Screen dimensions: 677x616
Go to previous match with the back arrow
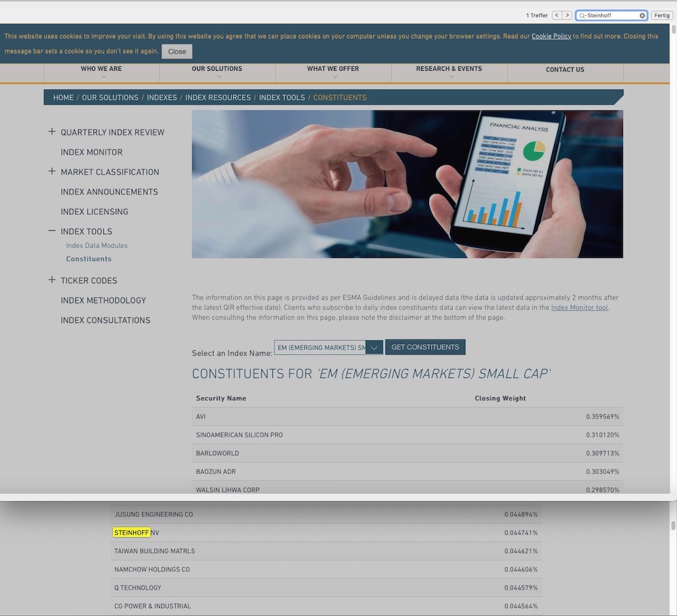(557, 15)
